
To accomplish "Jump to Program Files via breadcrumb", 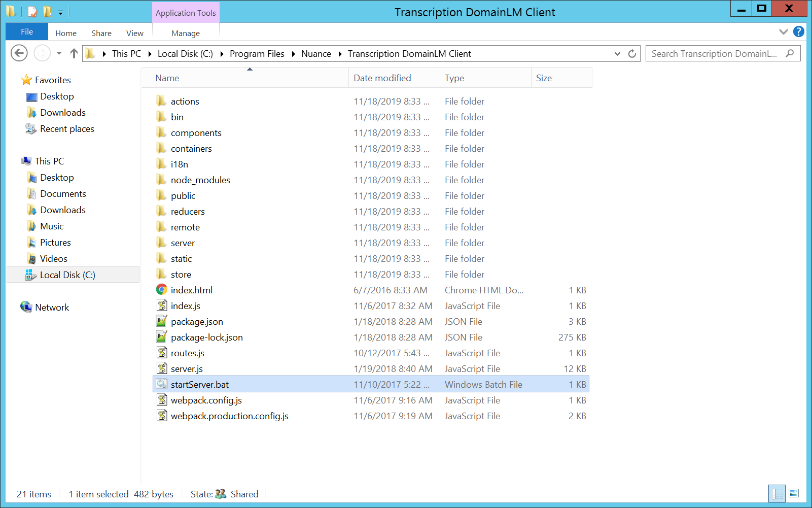I will (257, 53).
